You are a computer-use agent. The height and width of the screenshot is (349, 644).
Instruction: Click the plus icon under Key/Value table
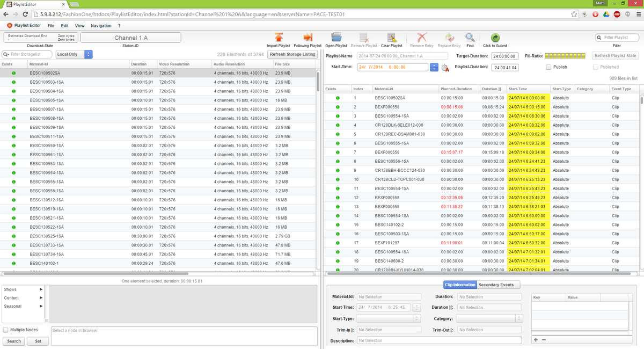[x=536, y=339]
